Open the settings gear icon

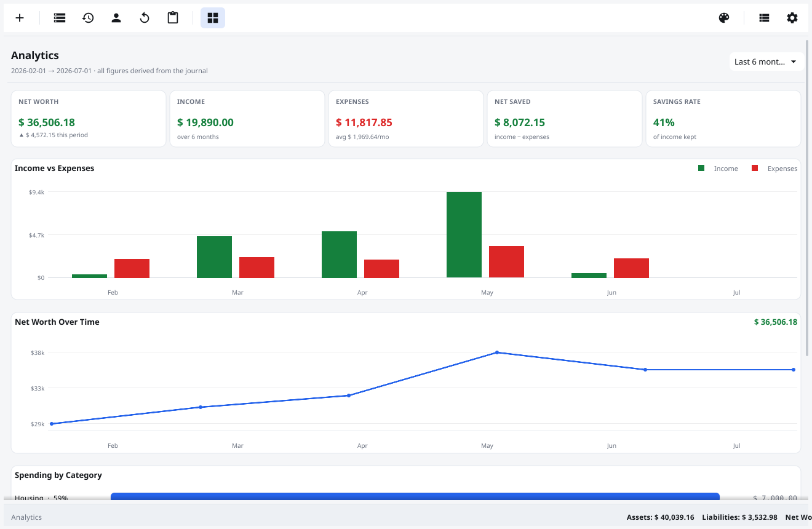pos(792,18)
